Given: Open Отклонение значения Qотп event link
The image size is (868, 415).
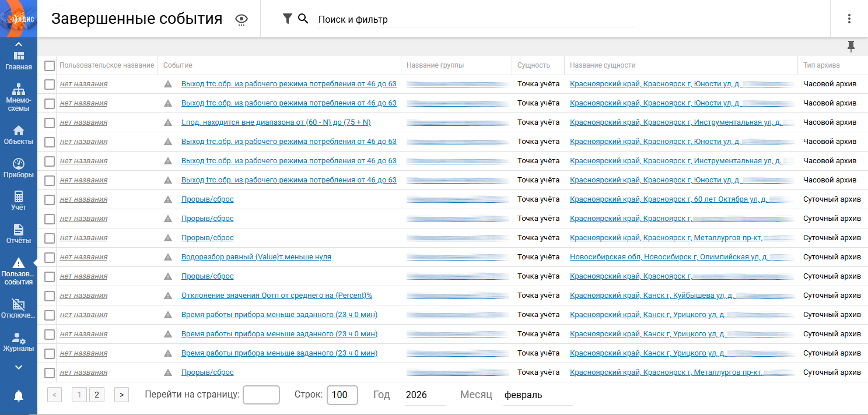Looking at the screenshot, I should [276, 296].
